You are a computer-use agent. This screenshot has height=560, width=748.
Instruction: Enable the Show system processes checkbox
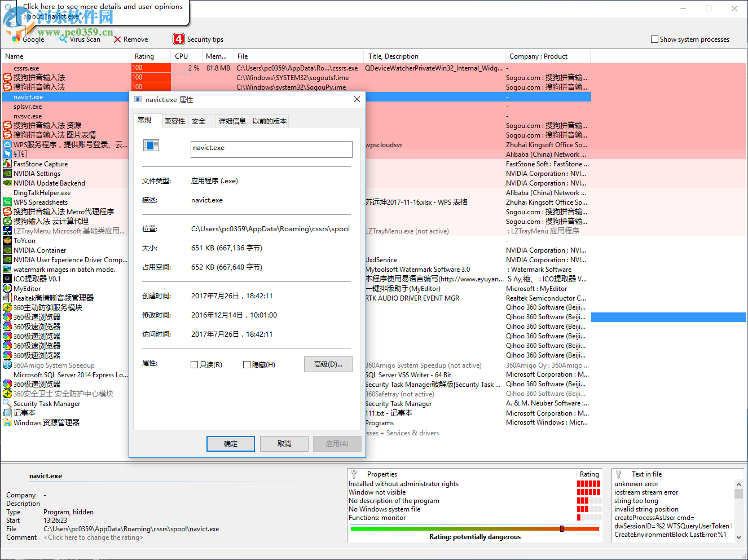(x=654, y=39)
